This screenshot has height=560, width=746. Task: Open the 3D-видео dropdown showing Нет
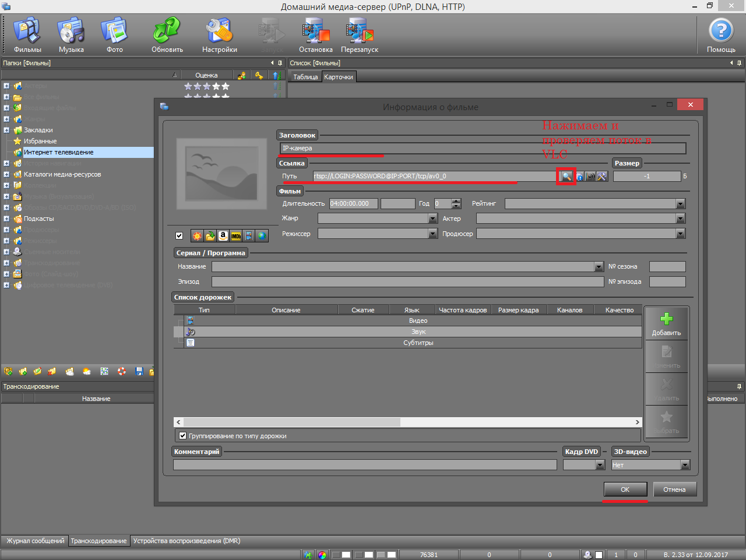point(685,465)
